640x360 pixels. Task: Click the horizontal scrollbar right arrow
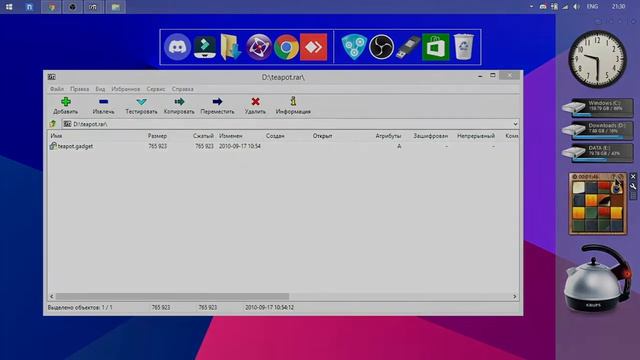515,296
